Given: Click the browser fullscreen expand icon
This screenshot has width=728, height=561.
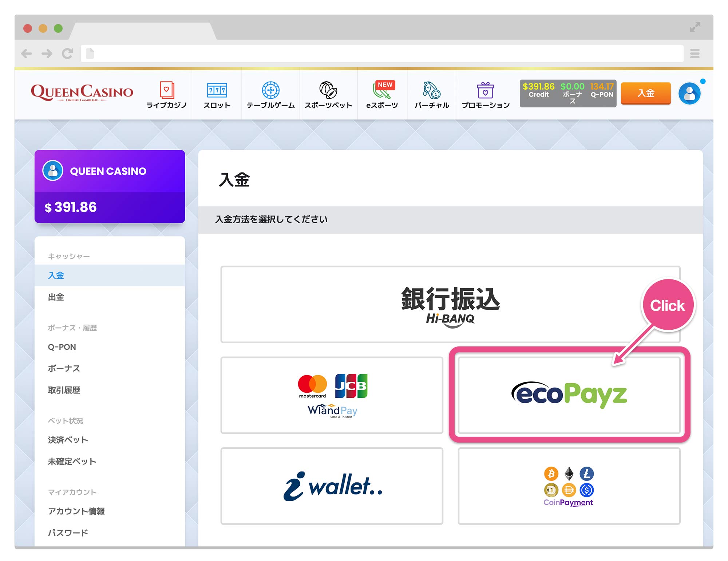Looking at the screenshot, I should pos(695,27).
